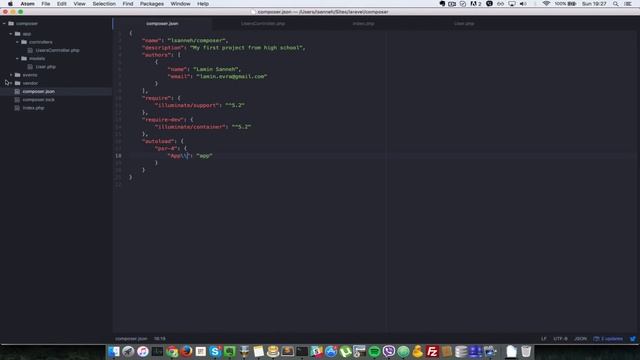Screen dimensions: 640x360
Task: Open Spotify from the dock
Action: pyautogui.click(x=374, y=351)
